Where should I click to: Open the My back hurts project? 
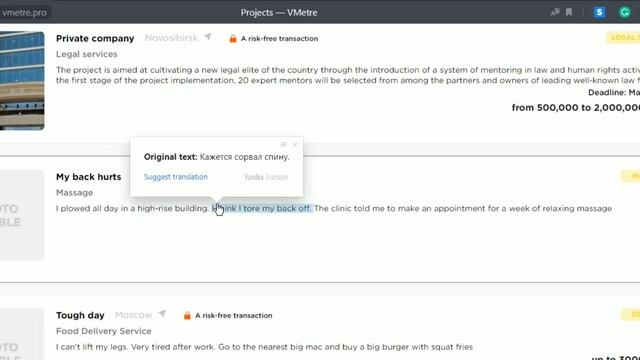click(x=89, y=177)
